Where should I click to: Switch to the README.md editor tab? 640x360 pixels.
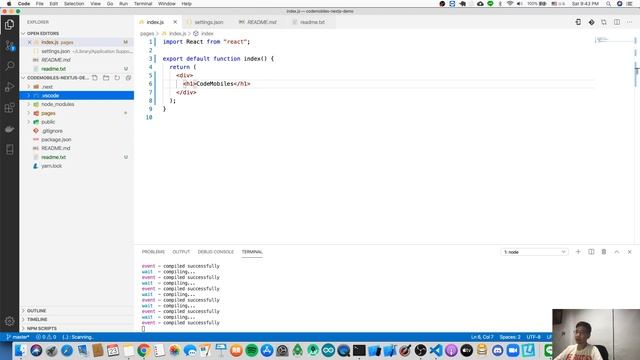pyautogui.click(x=261, y=22)
